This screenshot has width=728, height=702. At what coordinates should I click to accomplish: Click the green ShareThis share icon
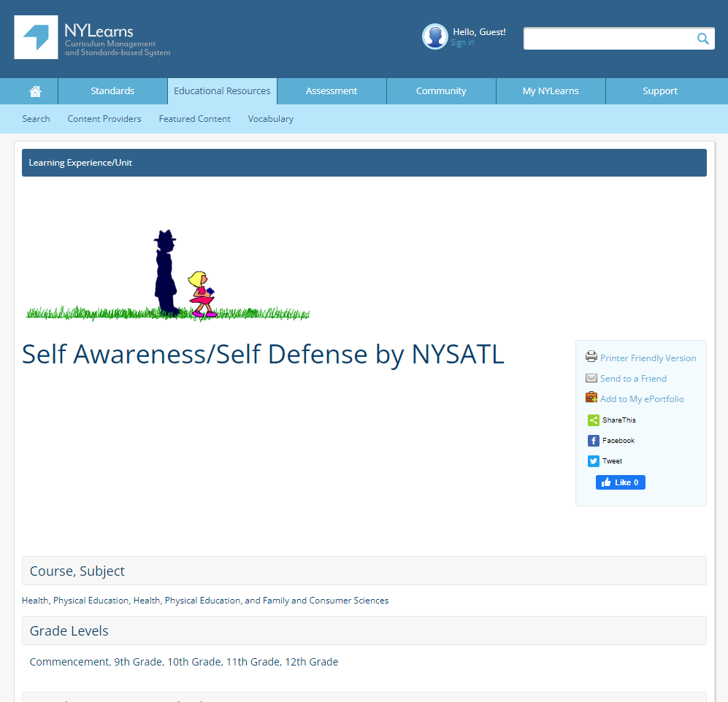593,420
